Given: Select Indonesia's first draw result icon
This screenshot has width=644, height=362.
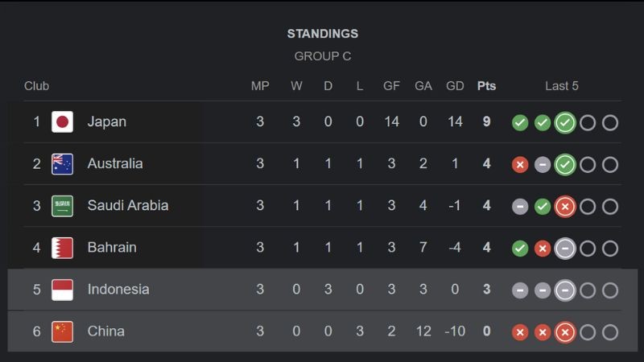Looking at the screenshot, I should (520, 290).
